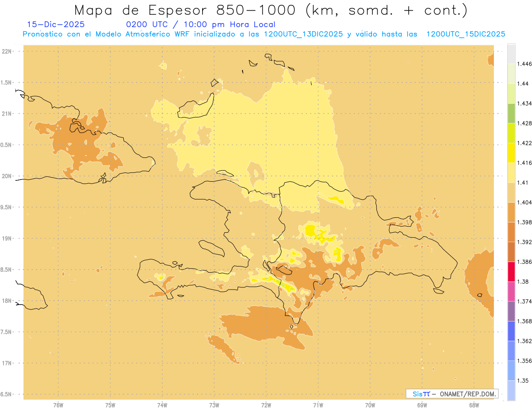The width and height of the screenshot is (532, 411).
Task: Click the colorbar value 1.446
Action: click(524, 64)
